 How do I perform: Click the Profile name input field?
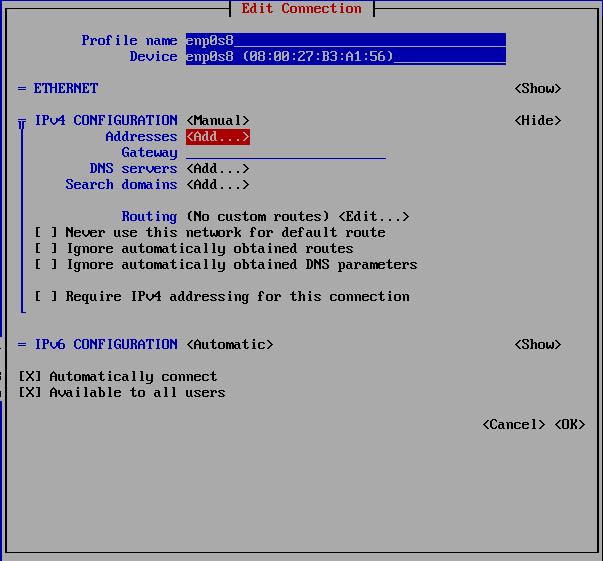[346, 40]
